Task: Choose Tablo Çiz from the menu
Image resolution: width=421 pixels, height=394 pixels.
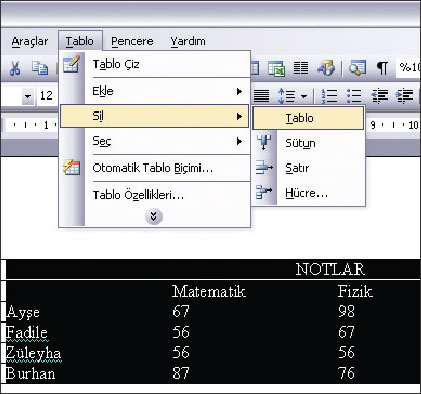Action: [x=155, y=64]
